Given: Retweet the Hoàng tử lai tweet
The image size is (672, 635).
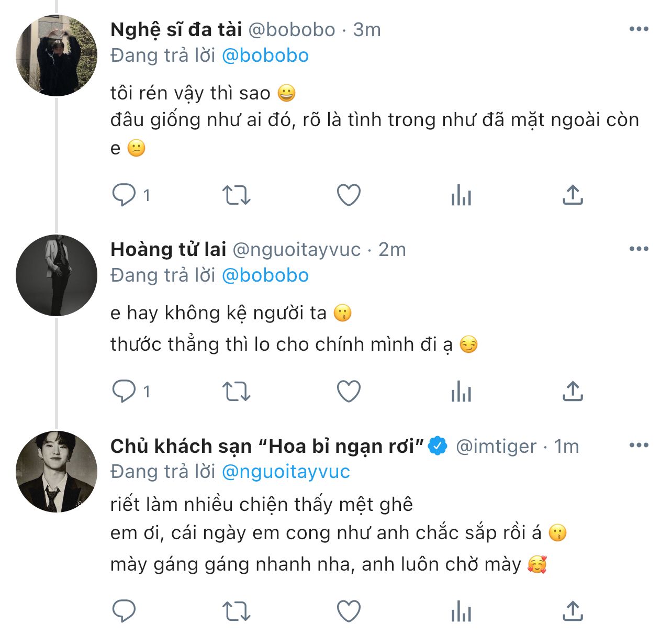Looking at the screenshot, I should 237,391.
